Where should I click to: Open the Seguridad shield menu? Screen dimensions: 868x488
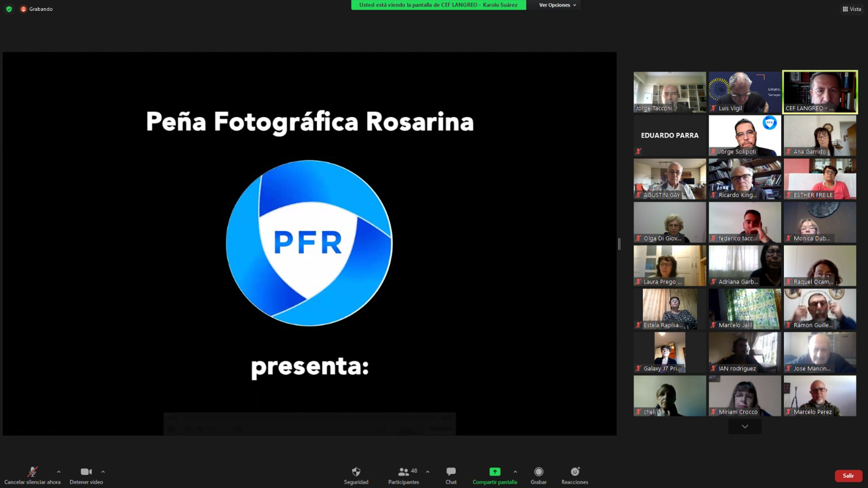[356, 475]
